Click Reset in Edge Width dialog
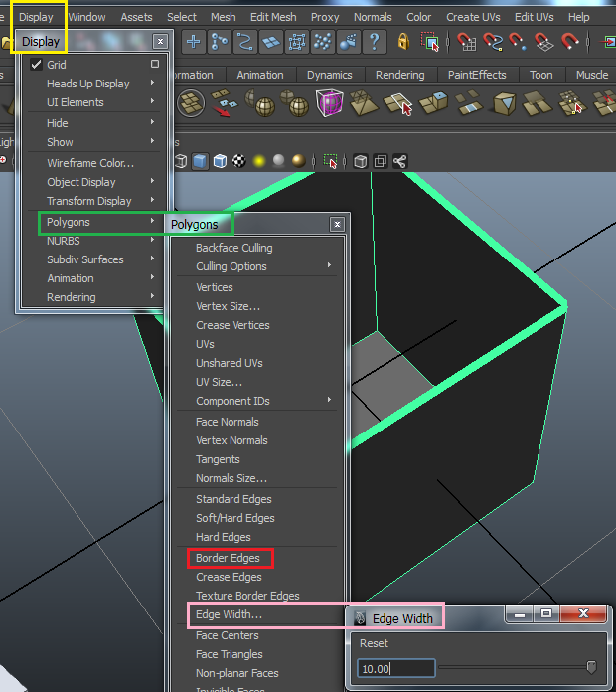Screen dimensions: 616x692 374,643
